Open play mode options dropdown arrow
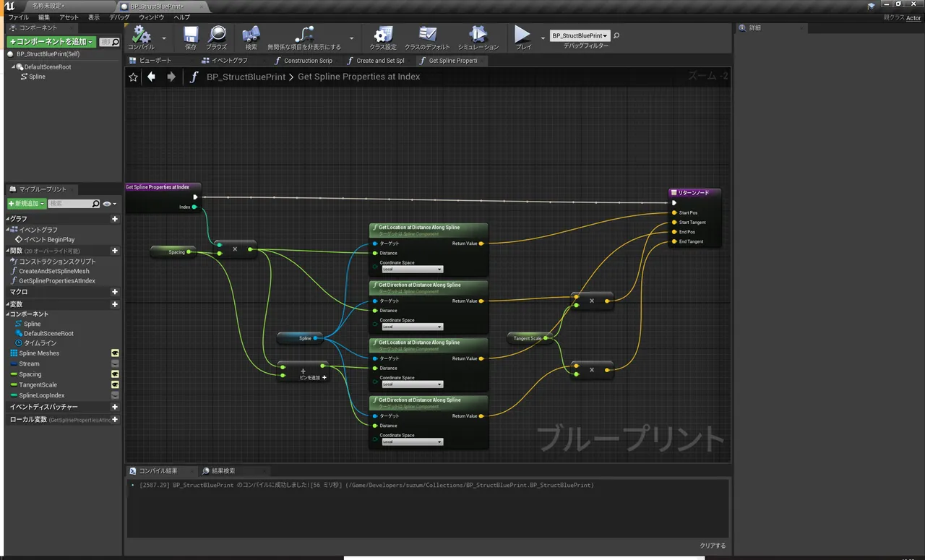The width and height of the screenshot is (925, 560). [543, 38]
